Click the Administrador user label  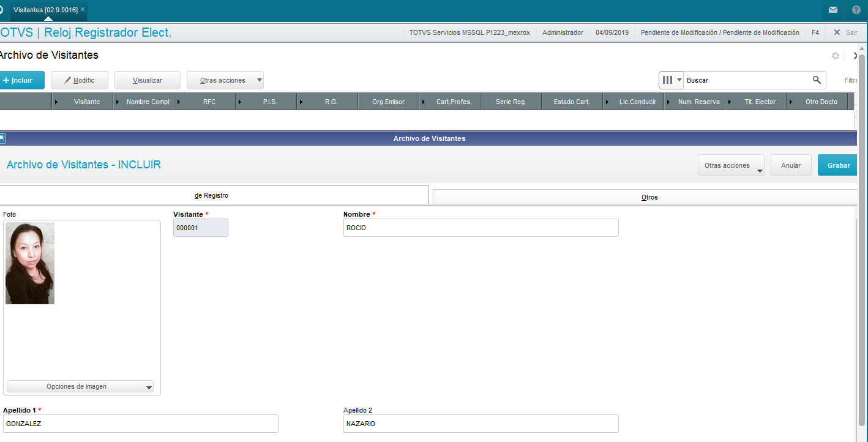[563, 32]
